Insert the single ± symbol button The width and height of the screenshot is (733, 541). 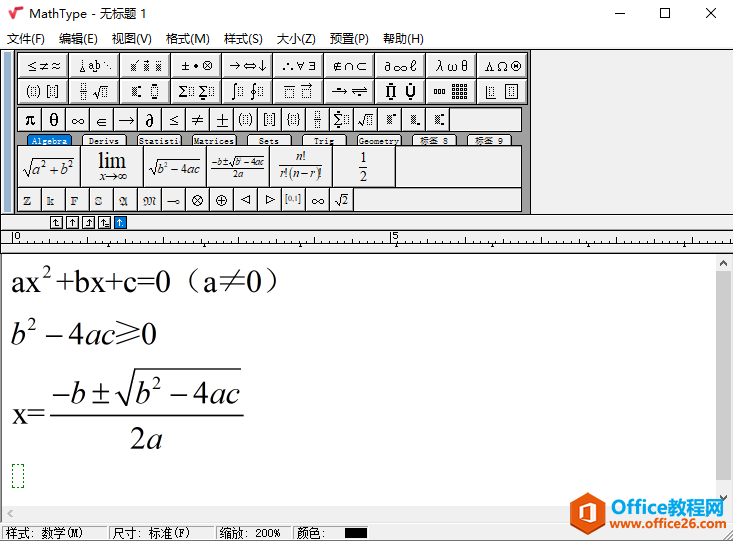(222, 120)
